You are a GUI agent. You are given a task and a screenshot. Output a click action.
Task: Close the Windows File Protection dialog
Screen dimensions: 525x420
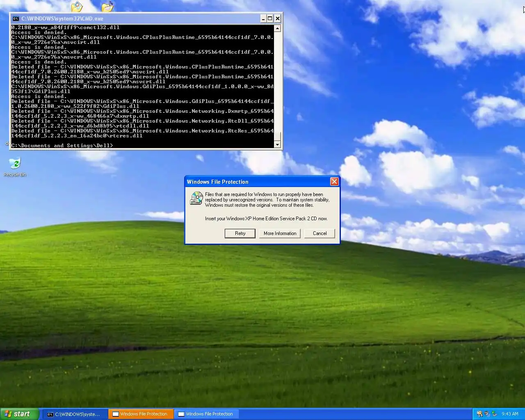(334, 182)
